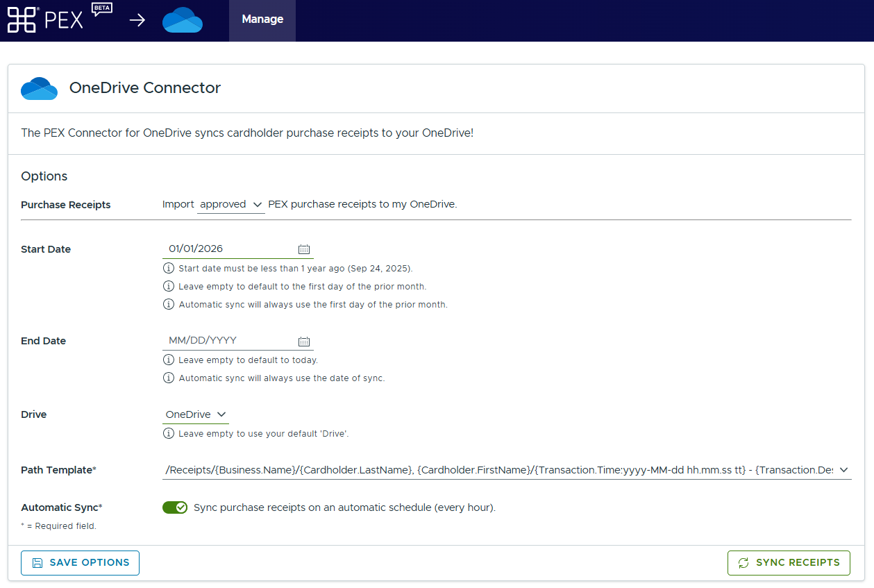Click the arrow between PEX and OneDrive

click(x=137, y=19)
